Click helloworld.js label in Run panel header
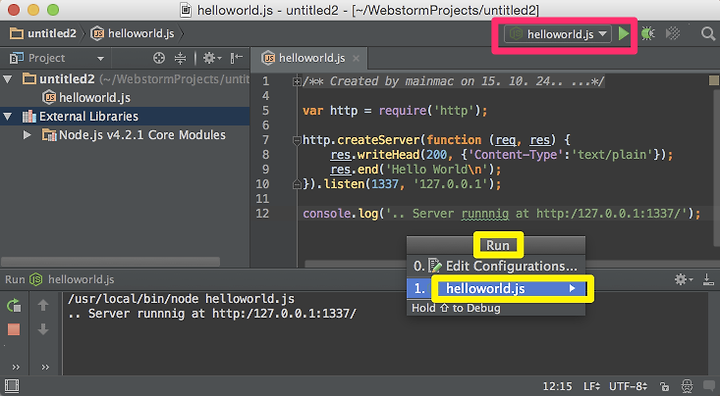This screenshot has width=720, height=396. (81, 279)
